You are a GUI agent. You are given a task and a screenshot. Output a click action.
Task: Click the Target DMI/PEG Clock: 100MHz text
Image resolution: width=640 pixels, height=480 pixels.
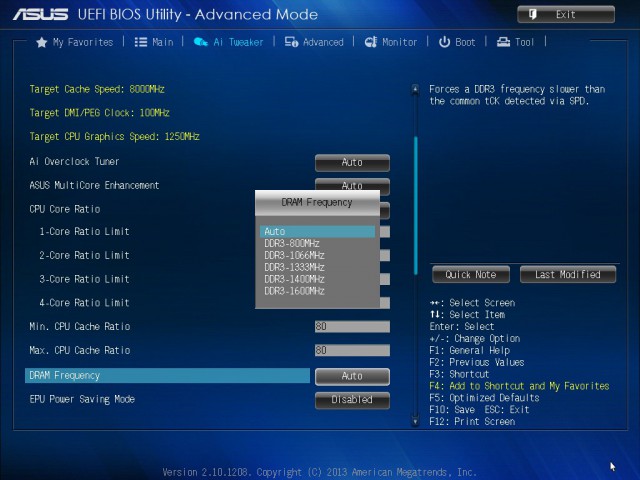point(100,113)
